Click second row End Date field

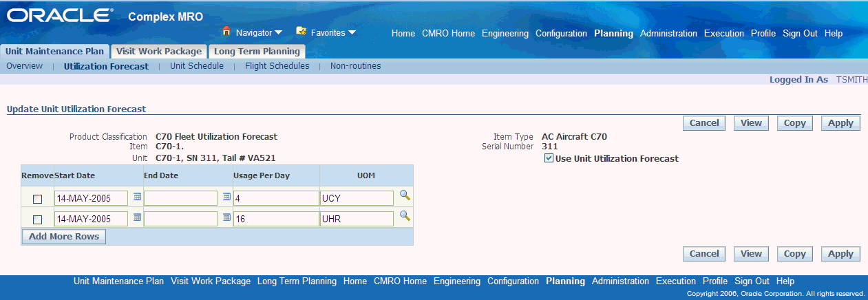181,219
